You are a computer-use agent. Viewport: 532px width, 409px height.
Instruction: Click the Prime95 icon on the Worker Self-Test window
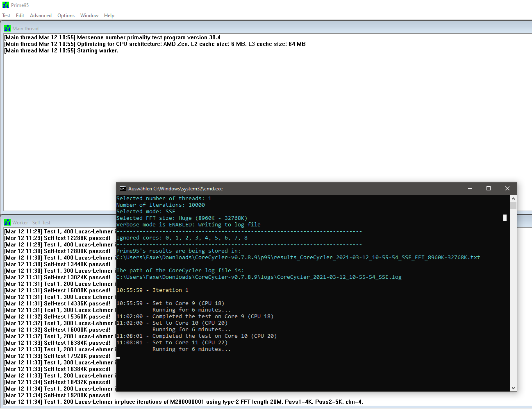[7, 222]
